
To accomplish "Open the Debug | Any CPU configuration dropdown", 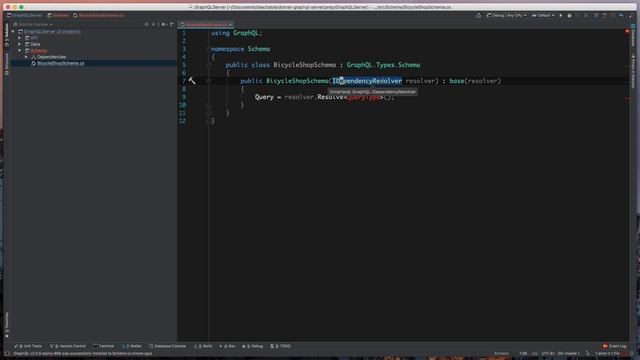I will point(506,16).
